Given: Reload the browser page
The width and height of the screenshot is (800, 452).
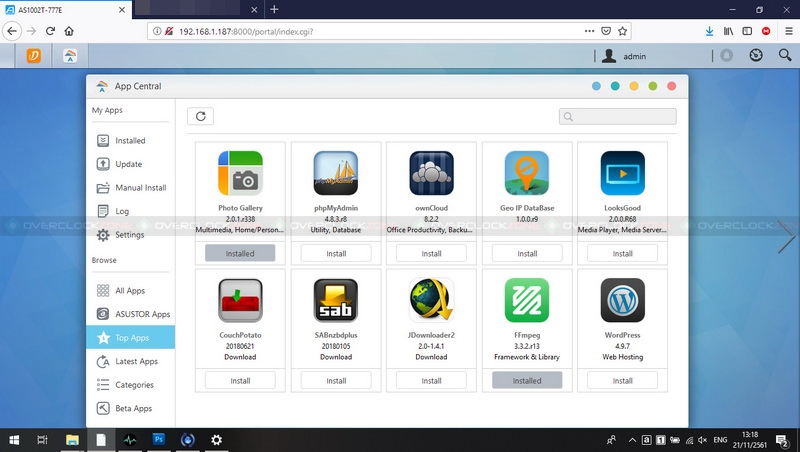Looking at the screenshot, I should coord(50,31).
